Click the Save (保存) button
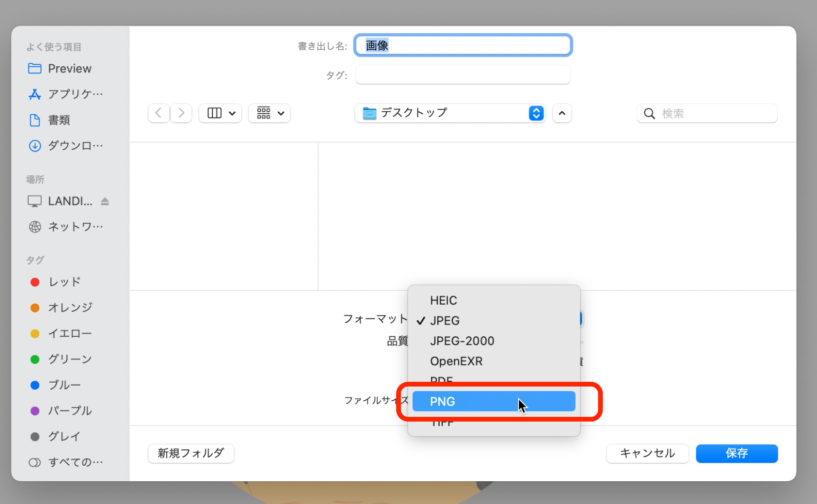 click(x=737, y=453)
